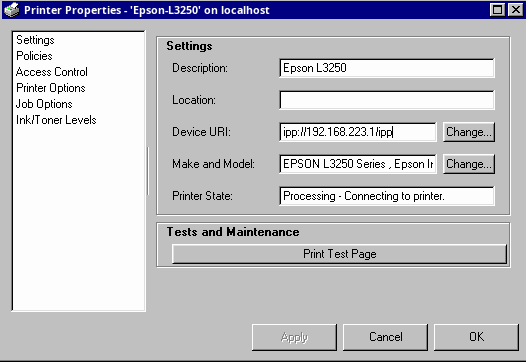Click the bold Settings group heading
The width and height of the screenshot is (526, 362).
pyautogui.click(x=189, y=46)
